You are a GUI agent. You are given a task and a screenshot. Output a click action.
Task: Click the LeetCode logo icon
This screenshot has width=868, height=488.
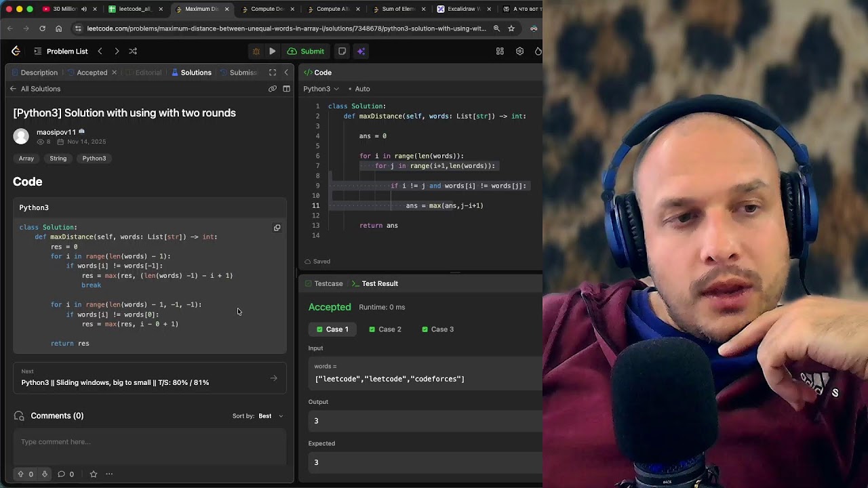pos(16,51)
